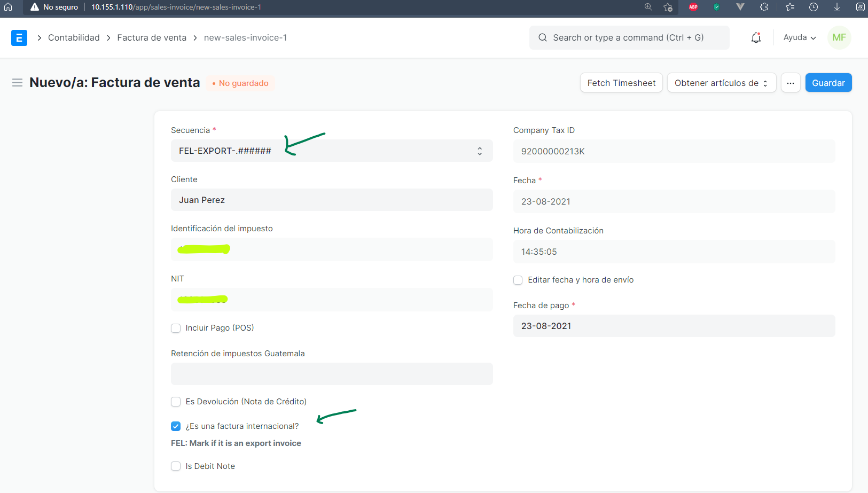Click the Company Tax ID field
Viewport: 868px width, 493px height.
(674, 151)
